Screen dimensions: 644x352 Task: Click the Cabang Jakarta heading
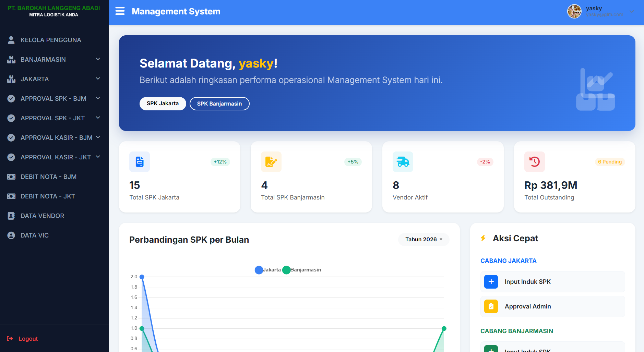(509, 261)
